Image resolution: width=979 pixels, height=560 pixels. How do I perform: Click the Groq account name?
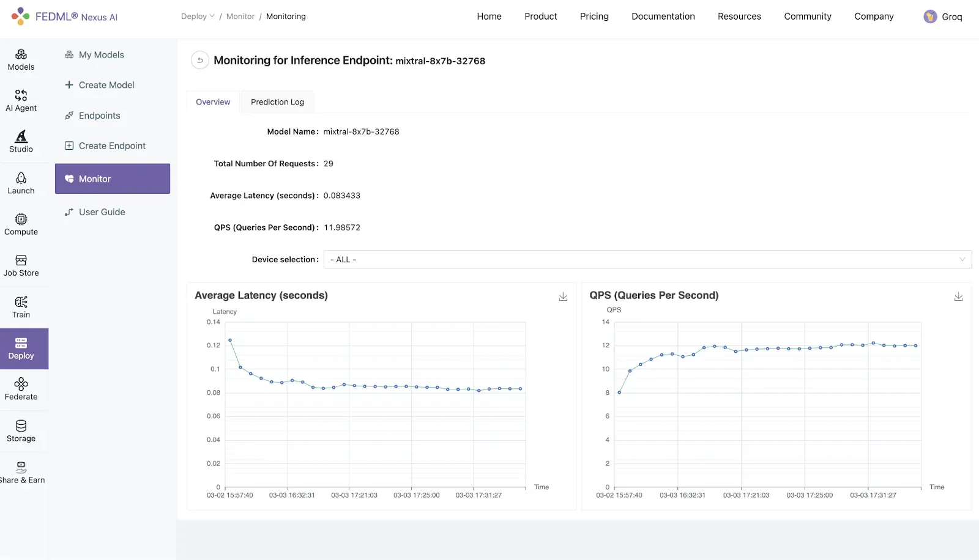(952, 17)
